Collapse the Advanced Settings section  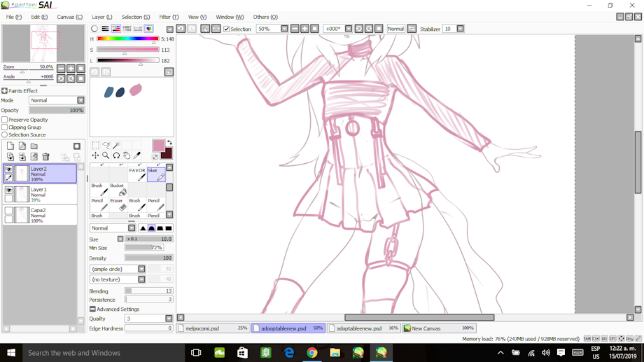(92, 309)
